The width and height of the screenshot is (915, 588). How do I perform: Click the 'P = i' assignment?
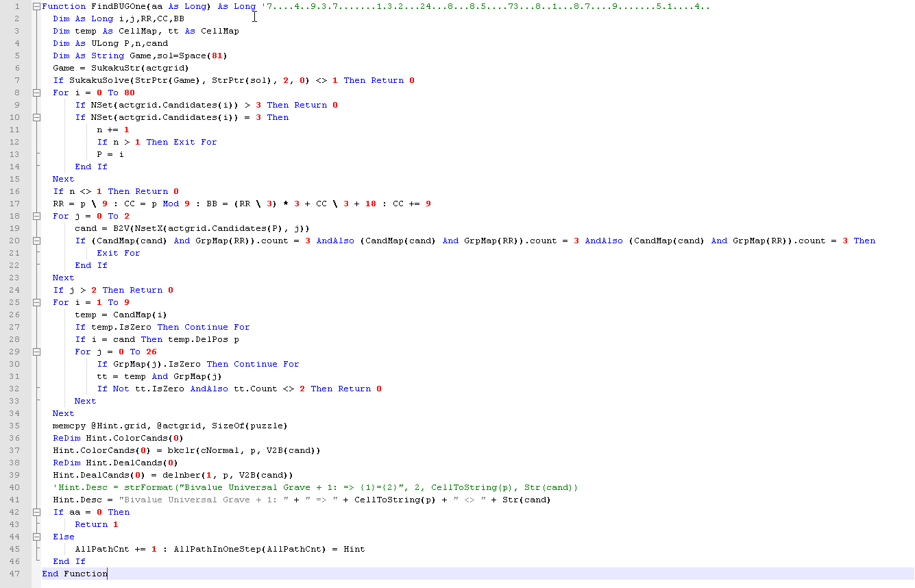click(x=110, y=154)
